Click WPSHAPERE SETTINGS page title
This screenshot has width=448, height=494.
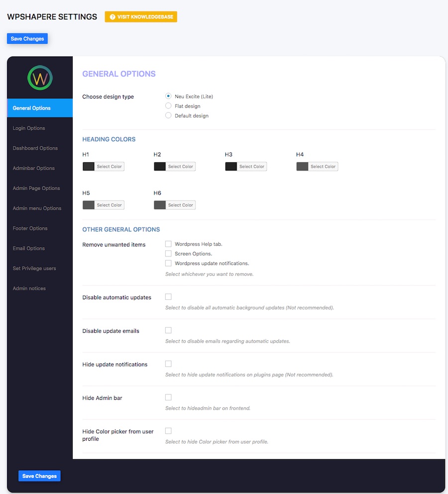pyautogui.click(x=52, y=17)
